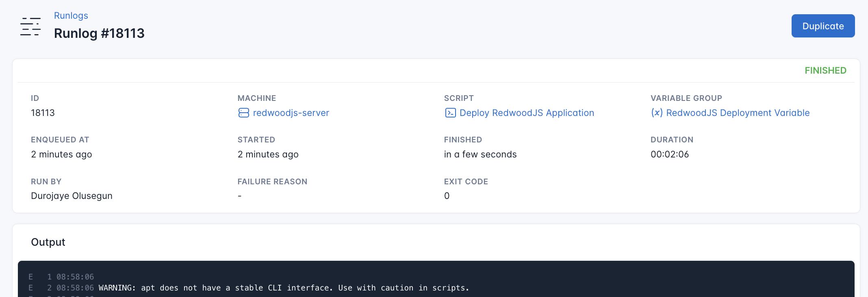
Task: Click the FINISHED status label
Action: tap(825, 70)
